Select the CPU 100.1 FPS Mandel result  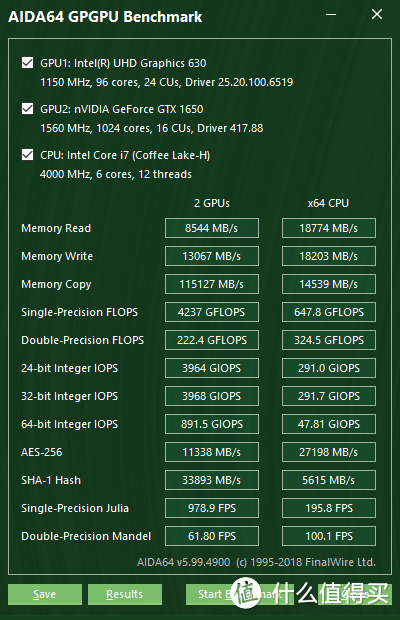pyautogui.click(x=329, y=536)
